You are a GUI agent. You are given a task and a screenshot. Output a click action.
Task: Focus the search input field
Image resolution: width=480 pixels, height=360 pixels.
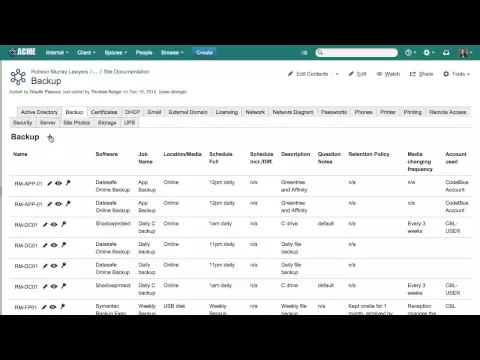click(357, 53)
